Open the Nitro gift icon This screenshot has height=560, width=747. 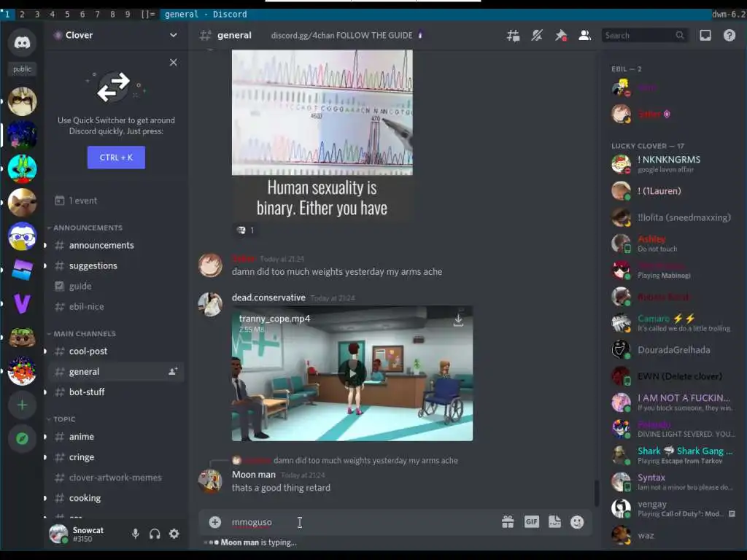pyautogui.click(x=508, y=522)
